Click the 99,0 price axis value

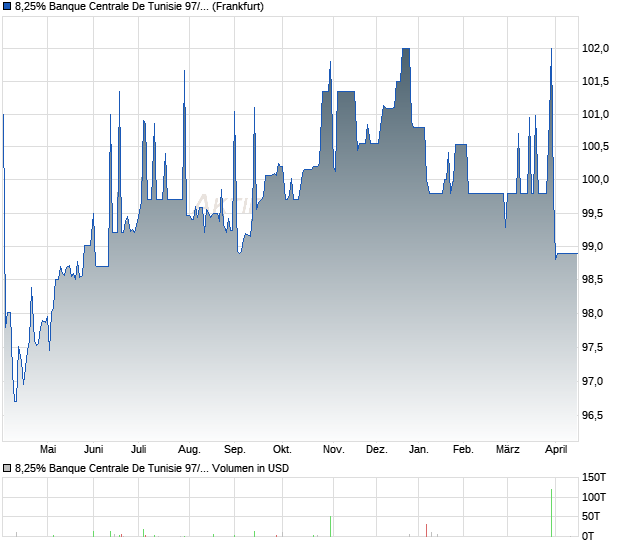(x=593, y=246)
